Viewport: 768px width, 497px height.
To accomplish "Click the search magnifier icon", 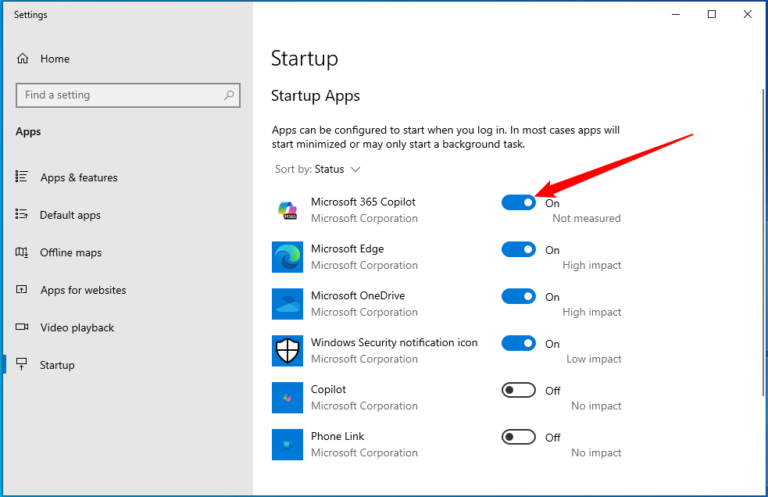I will tap(229, 95).
